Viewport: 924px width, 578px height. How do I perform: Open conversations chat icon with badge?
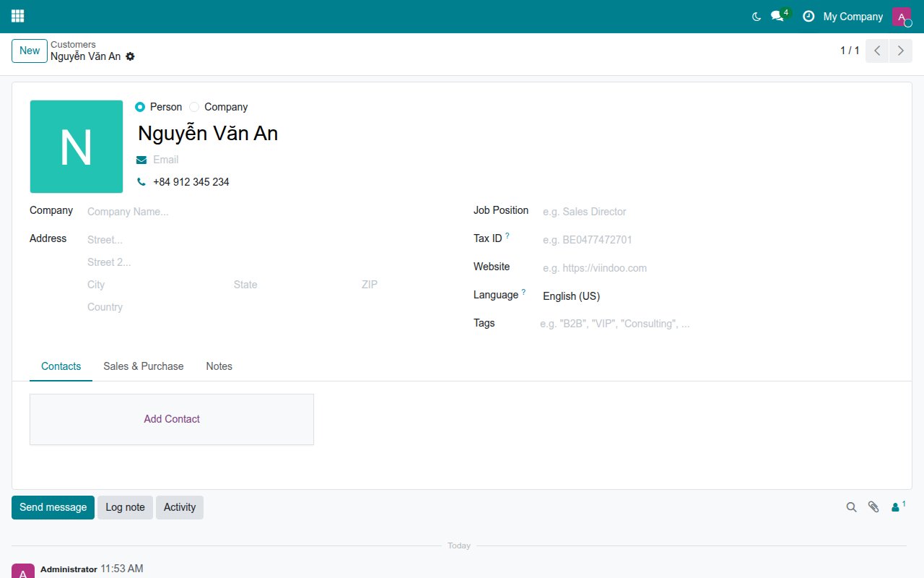(x=777, y=16)
